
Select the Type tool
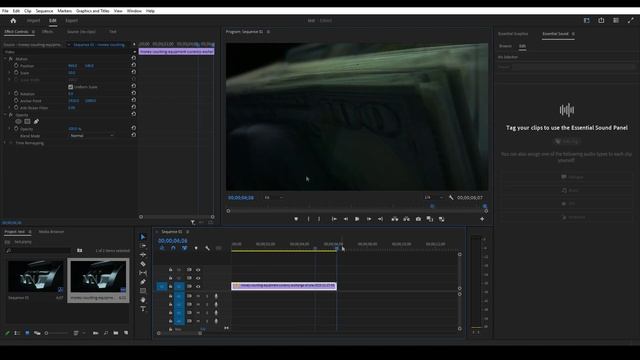coord(143,309)
